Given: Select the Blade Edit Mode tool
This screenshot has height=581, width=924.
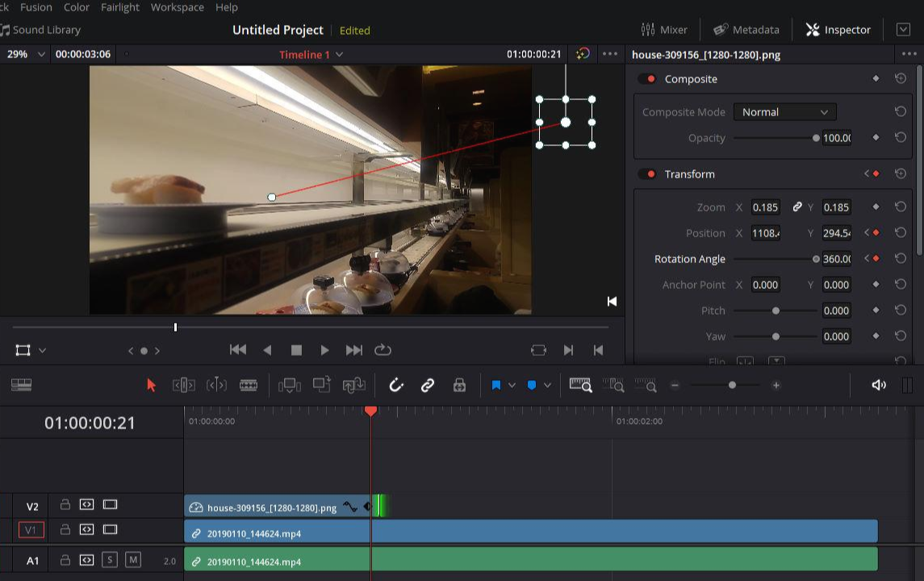Looking at the screenshot, I should [248, 386].
